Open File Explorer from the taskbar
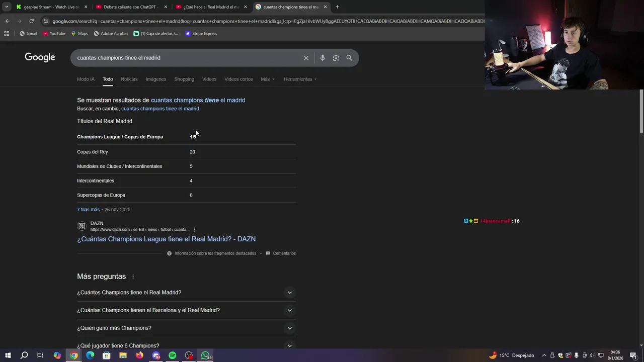 point(123,355)
